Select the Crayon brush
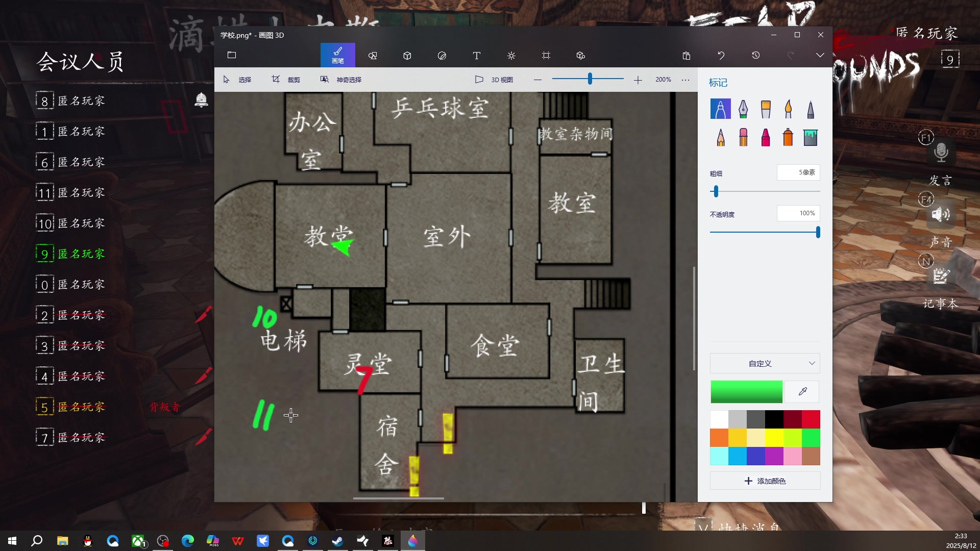980x551 pixels. click(766, 137)
